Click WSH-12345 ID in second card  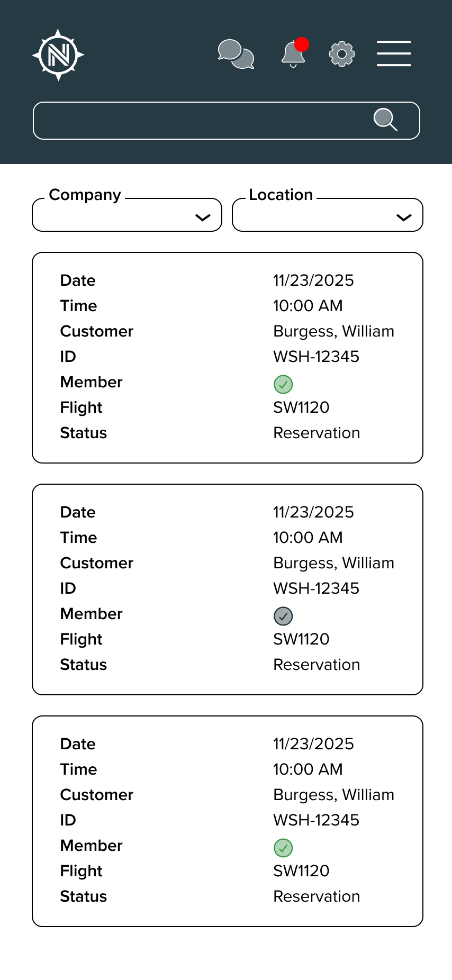(316, 588)
